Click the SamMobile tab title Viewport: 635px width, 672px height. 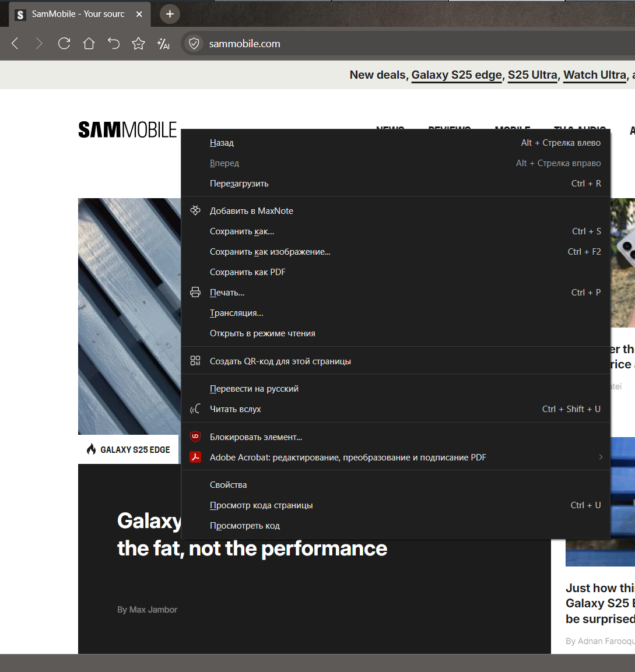[78, 14]
